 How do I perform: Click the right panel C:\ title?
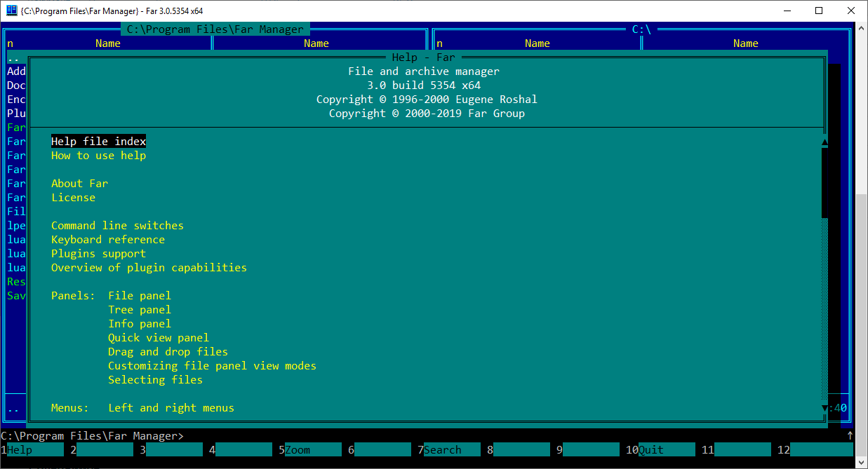point(642,29)
